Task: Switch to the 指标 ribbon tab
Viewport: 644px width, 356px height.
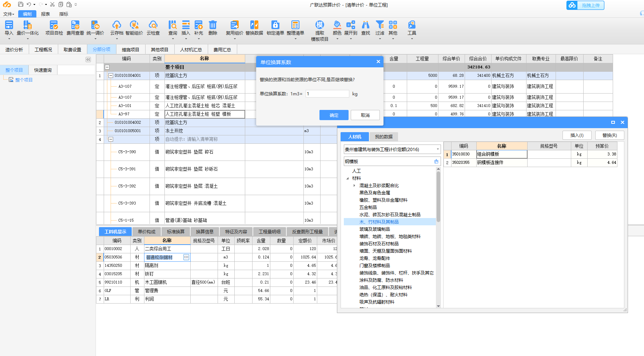Action: click(64, 14)
